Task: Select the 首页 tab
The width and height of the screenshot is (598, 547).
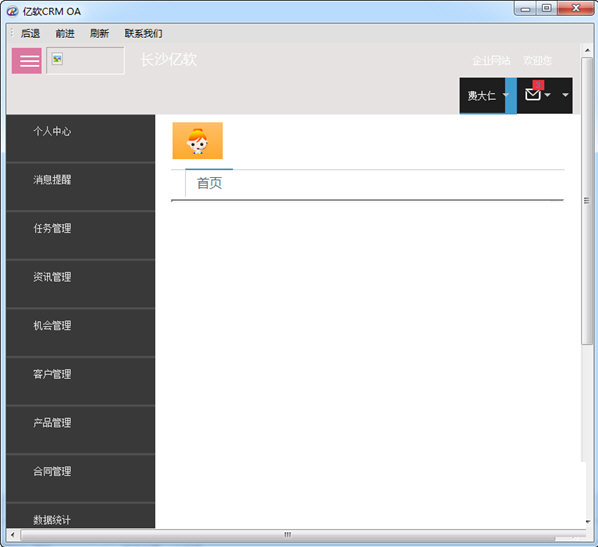Action: point(209,183)
